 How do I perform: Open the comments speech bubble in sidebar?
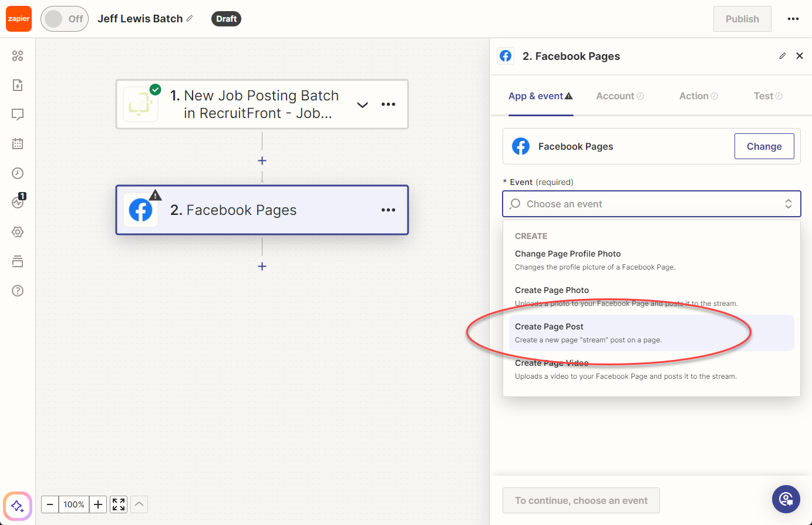(x=18, y=115)
